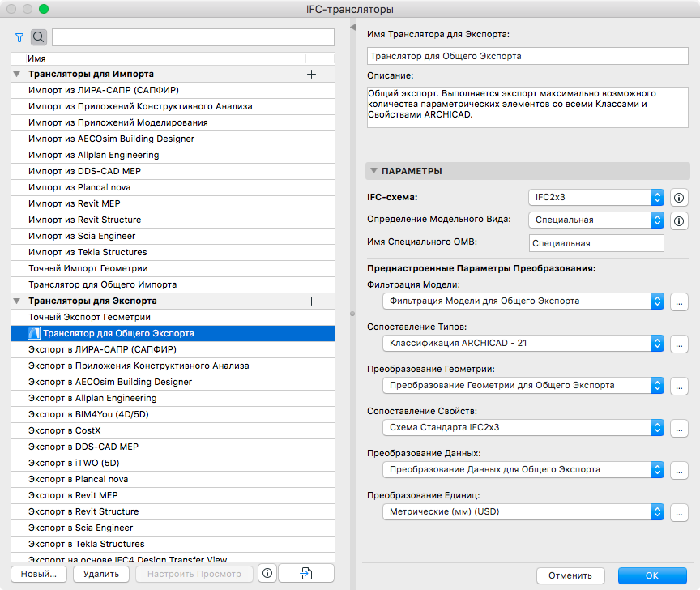Select Экспорт в Revit Structure translator
This screenshot has height=590, width=700.
83,511
